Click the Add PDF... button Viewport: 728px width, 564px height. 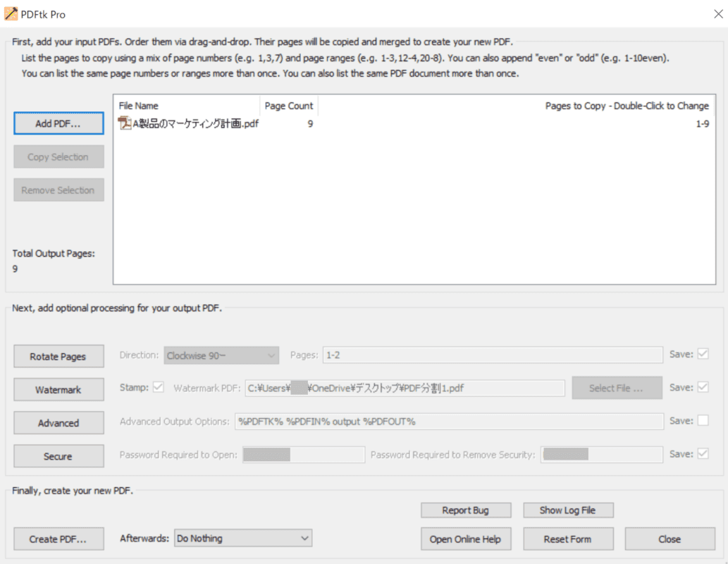pos(58,123)
